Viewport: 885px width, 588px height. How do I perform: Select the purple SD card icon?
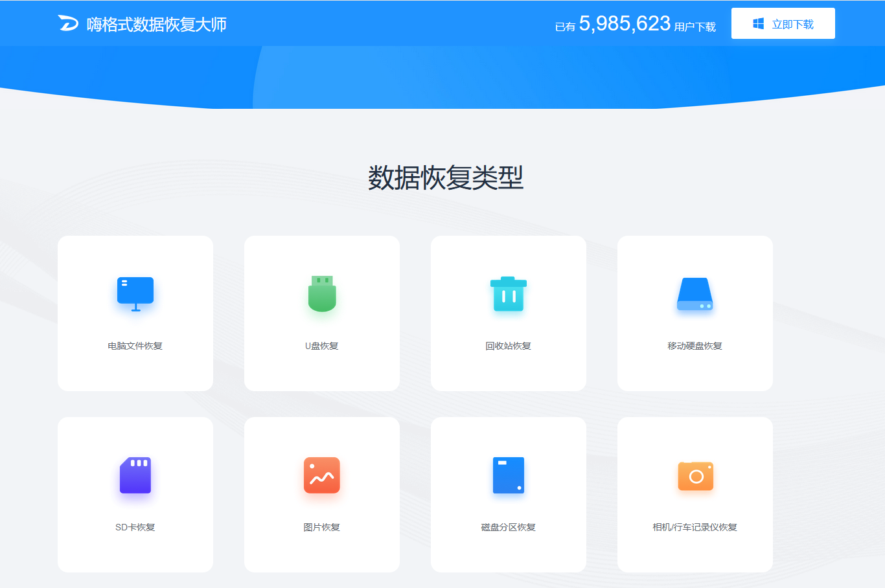click(135, 475)
